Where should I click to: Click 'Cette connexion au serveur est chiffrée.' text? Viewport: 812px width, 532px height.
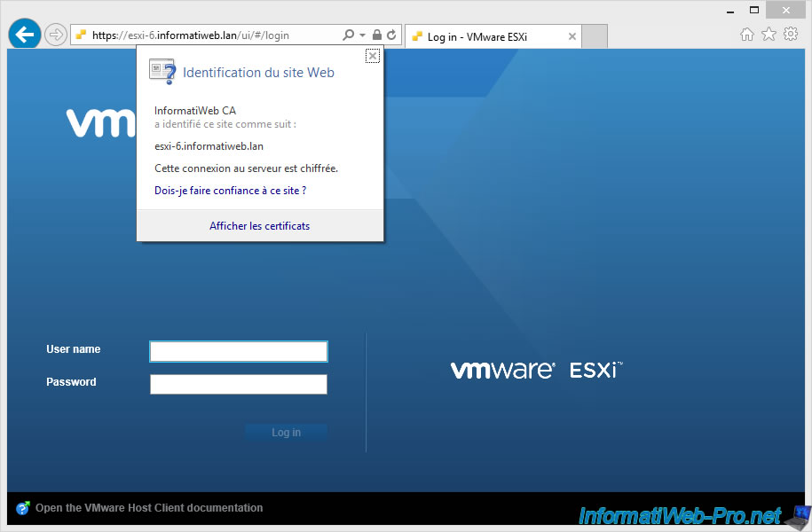246,168
